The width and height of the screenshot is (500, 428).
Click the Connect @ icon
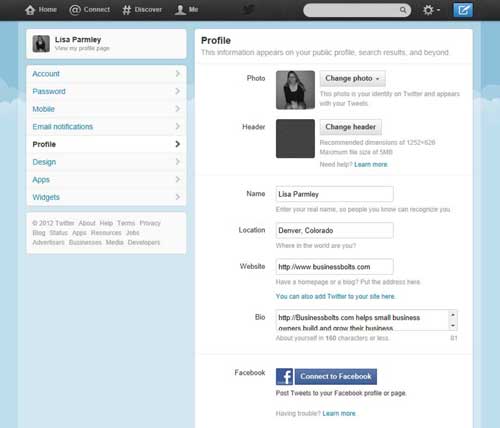75,10
